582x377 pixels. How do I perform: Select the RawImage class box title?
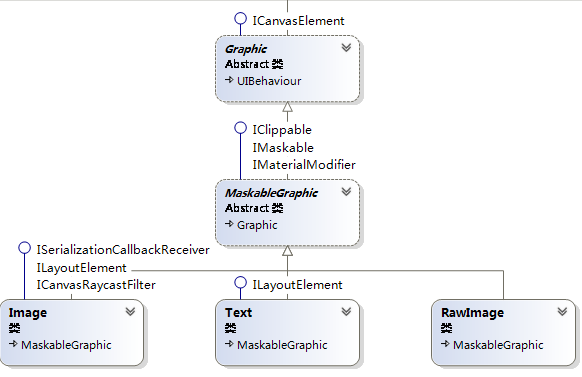472,313
